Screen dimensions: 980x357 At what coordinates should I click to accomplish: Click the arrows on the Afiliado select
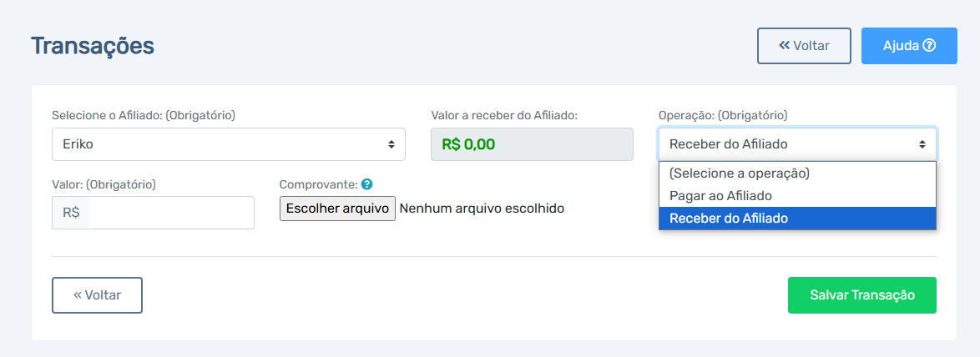tap(391, 144)
